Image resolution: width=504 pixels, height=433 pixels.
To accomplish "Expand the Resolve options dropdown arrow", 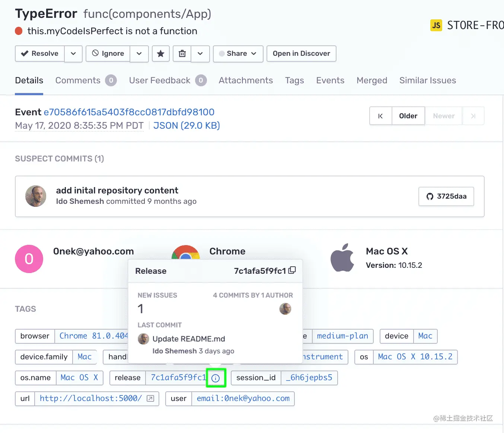I will [x=73, y=54].
